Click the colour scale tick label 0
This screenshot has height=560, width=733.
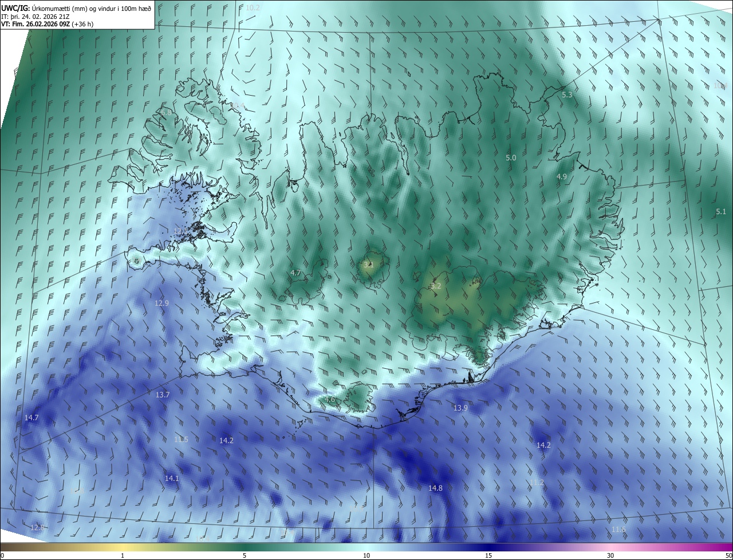2,555
